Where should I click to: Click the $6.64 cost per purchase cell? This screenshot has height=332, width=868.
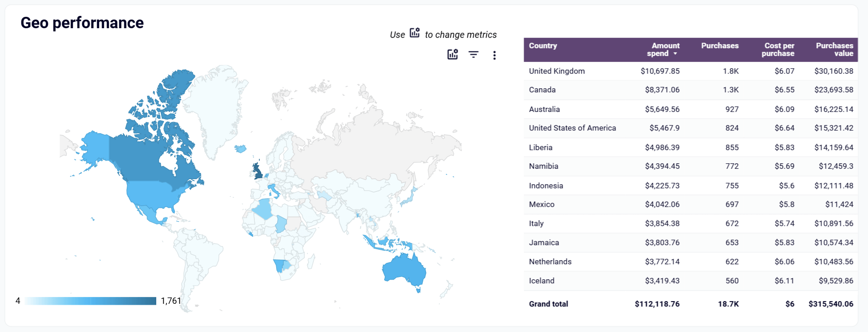[784, 128]
